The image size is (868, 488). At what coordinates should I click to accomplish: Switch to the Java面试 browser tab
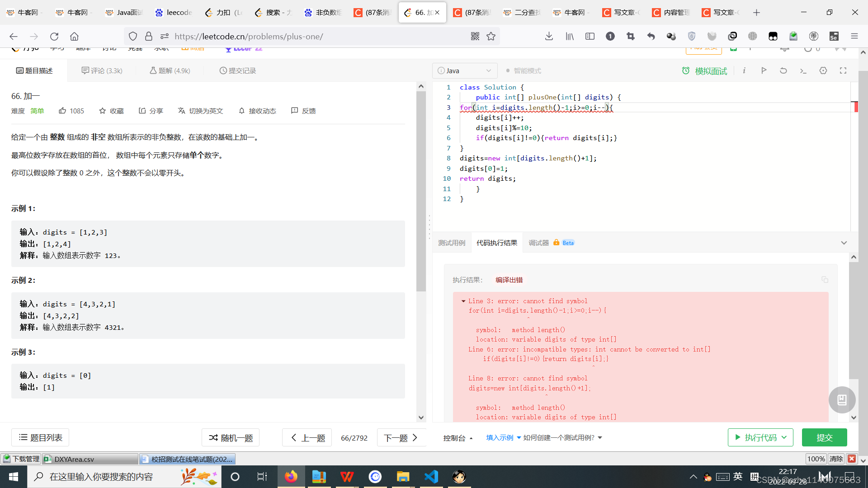click(124, 13)
